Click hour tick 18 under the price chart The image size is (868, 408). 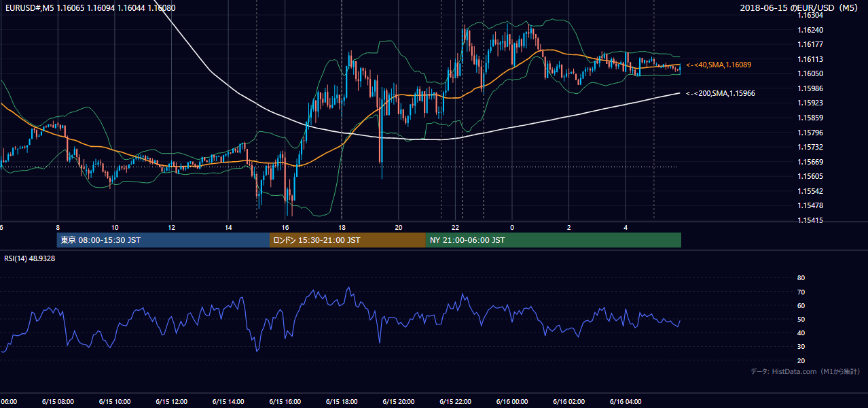coord(342,228)
